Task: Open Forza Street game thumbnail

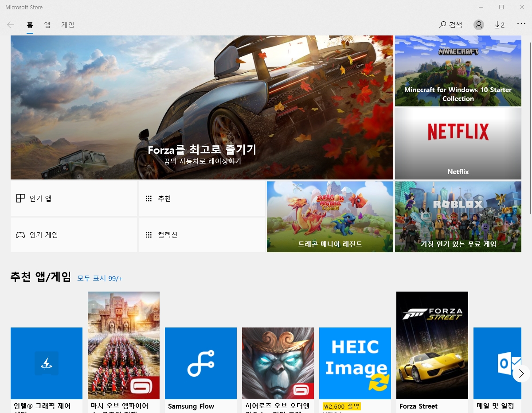Action: click(x=432, y=345)
